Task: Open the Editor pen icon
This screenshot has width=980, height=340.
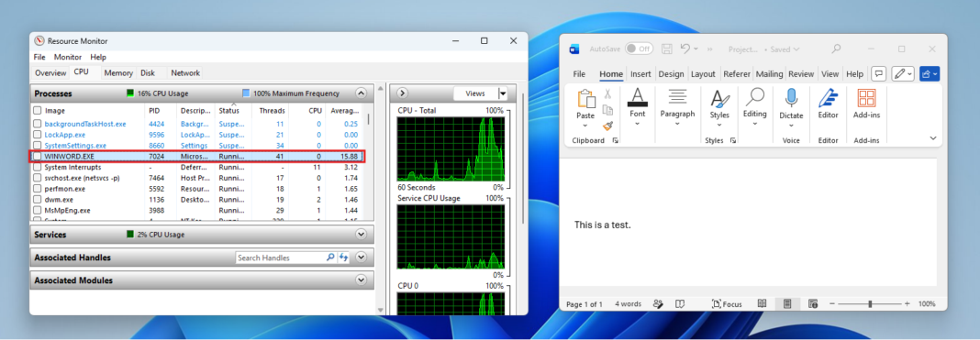Action: point(828,99)
